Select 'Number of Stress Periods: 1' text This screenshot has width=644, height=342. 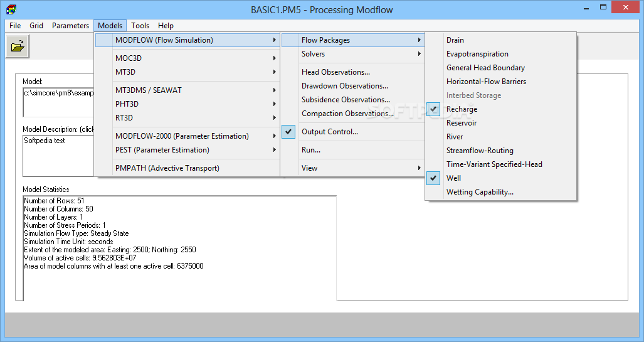(x=65, y=226)
